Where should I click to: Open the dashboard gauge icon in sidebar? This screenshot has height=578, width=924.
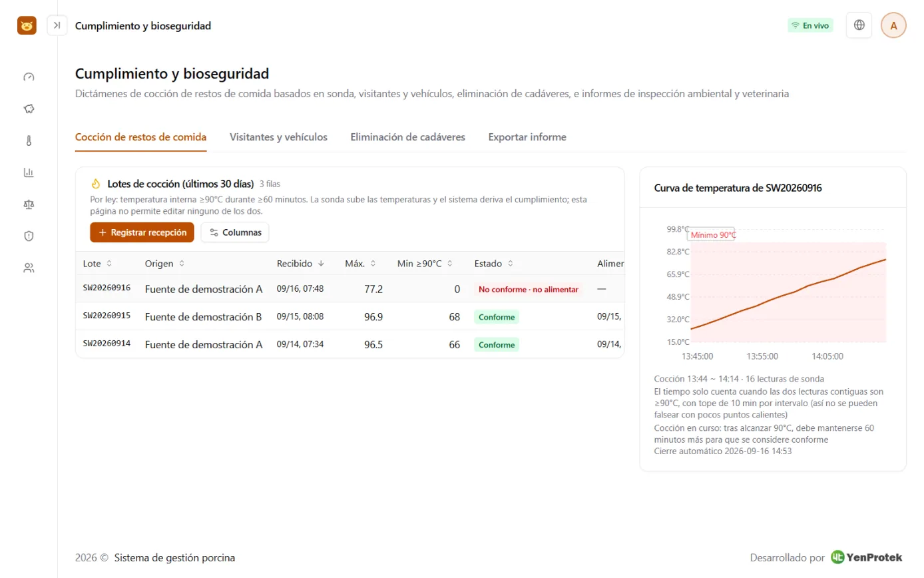29,77
